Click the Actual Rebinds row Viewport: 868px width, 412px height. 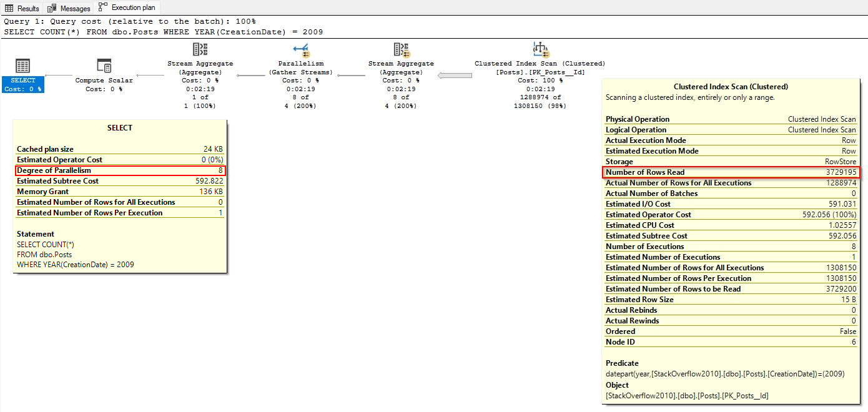[x=731, y=310]
